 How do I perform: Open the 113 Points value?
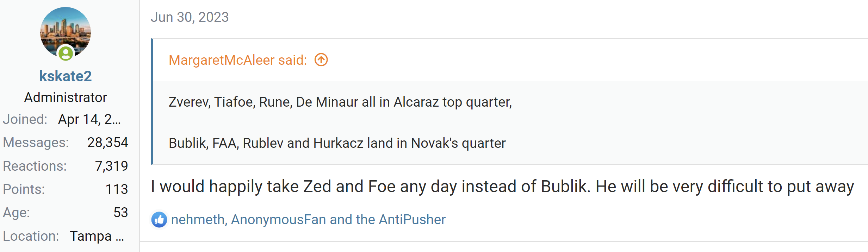117,189
